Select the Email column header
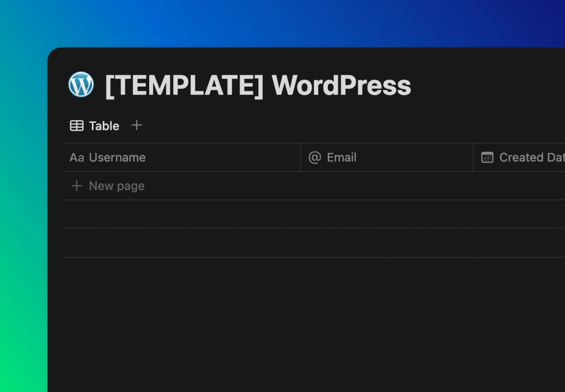The width and height of the screenshot is (565, 392). (342, 157)
